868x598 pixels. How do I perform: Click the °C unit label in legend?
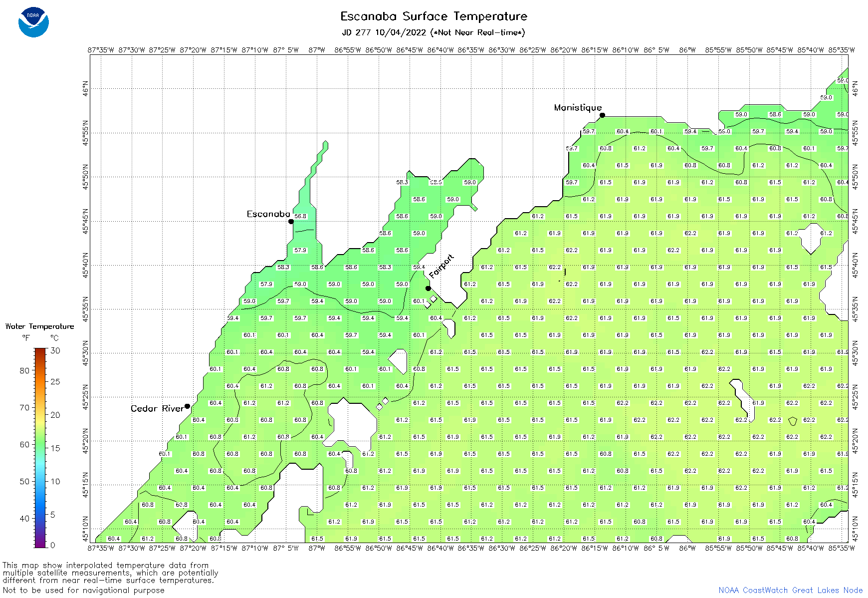(x=54, y=338)
